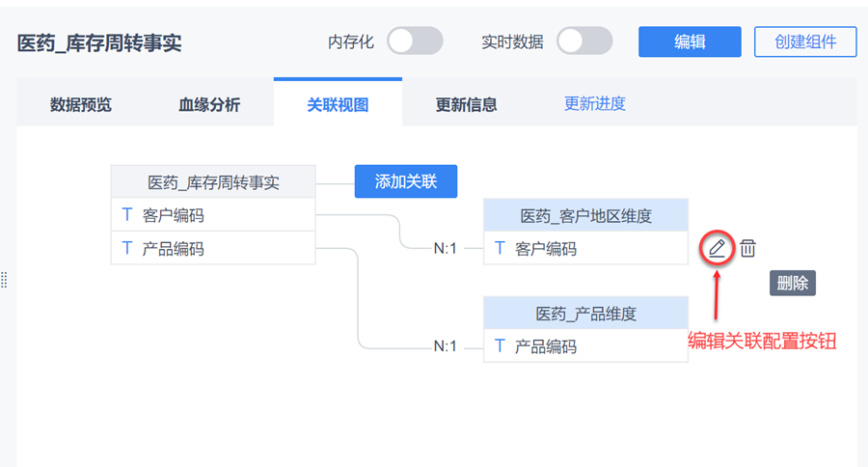
Task: Click the 添加关联 button
Action: pyautogui.click(x=405, y=181)
